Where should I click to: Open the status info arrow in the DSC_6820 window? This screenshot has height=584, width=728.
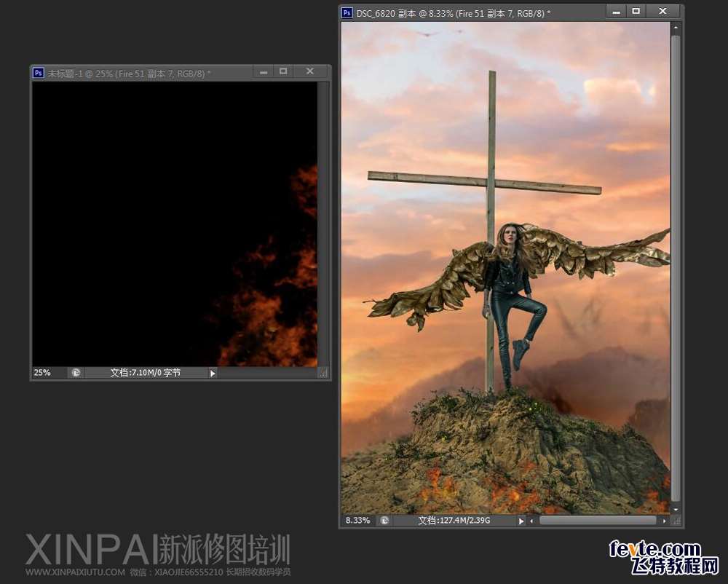coord(521,521)
